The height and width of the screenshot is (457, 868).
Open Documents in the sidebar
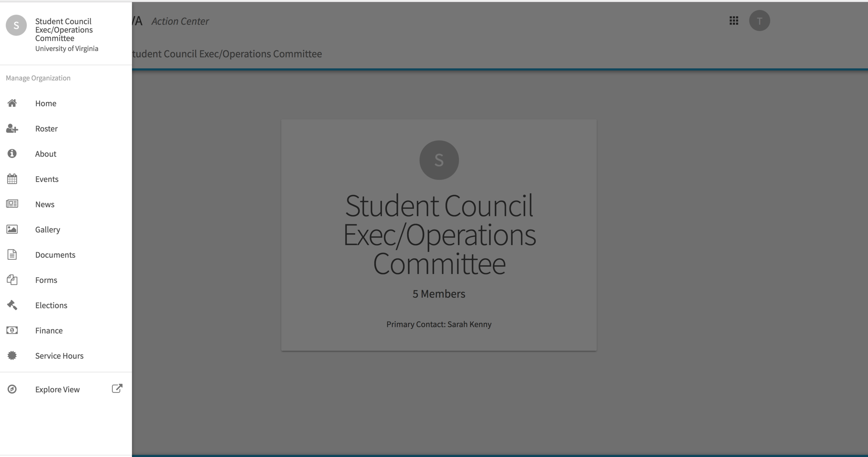click(x=66, y=255)
